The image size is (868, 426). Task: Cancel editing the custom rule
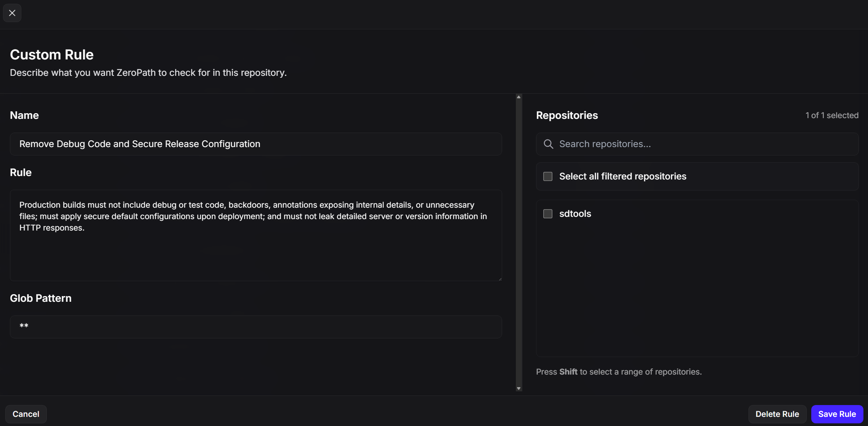(x=26, y=414)
